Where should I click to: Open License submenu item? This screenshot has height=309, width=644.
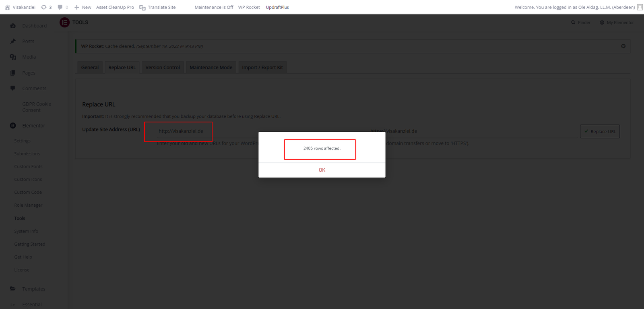22,270
